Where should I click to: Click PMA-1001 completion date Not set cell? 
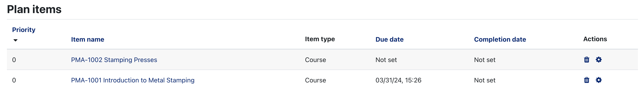coord(485,80)
